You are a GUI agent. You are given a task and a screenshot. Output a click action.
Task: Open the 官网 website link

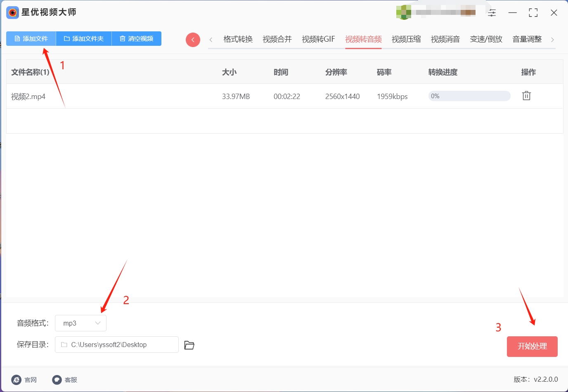point(24,380)
